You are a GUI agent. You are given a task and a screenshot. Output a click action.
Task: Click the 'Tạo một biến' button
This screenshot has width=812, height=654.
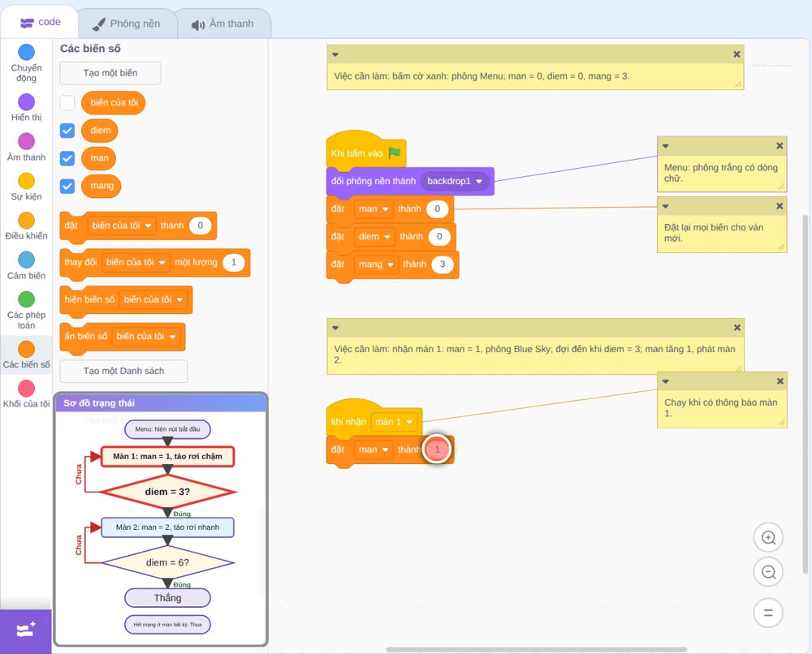110,73
